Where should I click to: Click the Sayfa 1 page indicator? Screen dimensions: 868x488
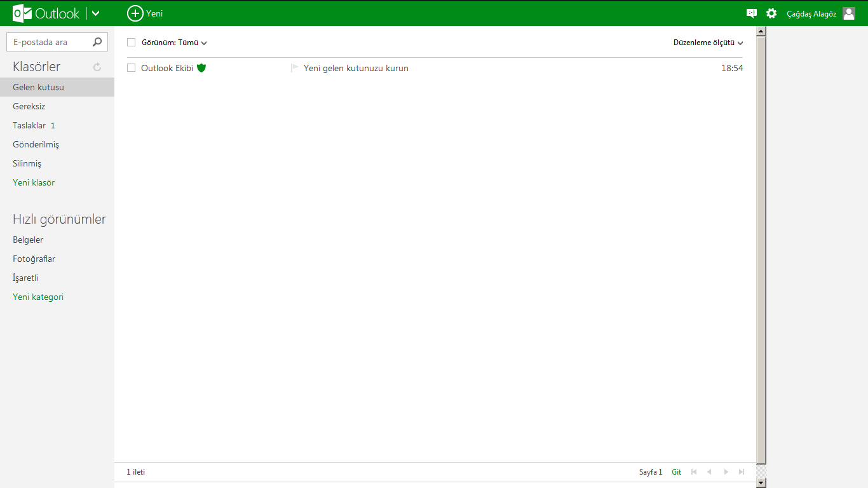pos(651,472)
